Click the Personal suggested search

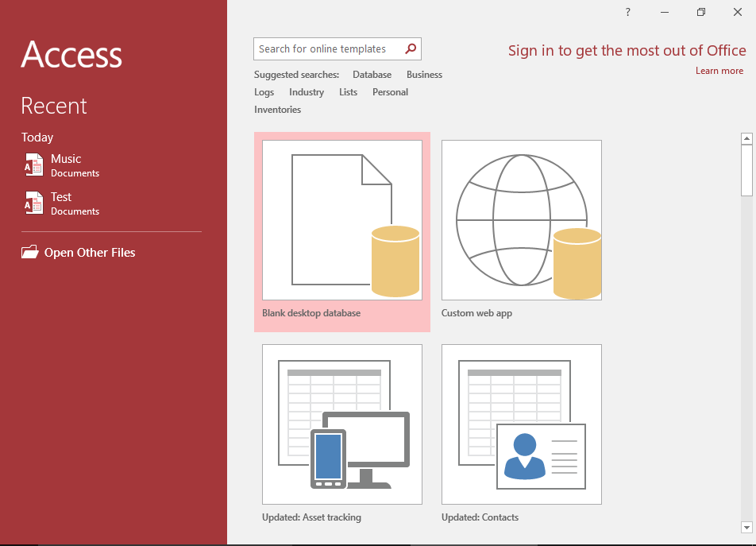click(390, 91)
